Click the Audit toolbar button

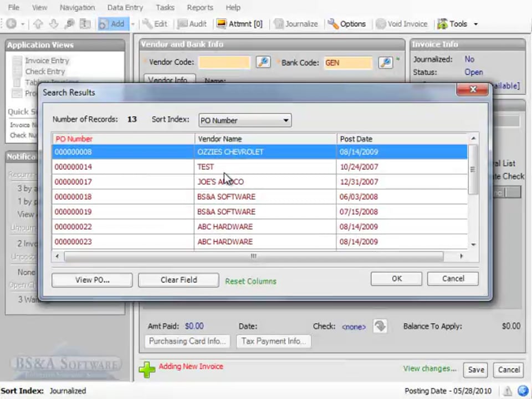coord(192,24)
